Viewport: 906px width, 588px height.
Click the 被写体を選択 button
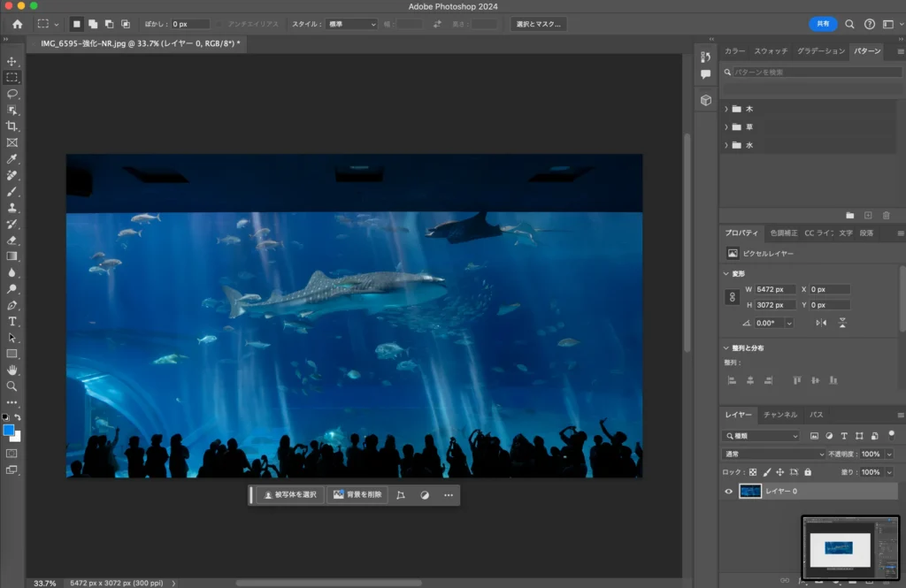[x=289, y=495]
